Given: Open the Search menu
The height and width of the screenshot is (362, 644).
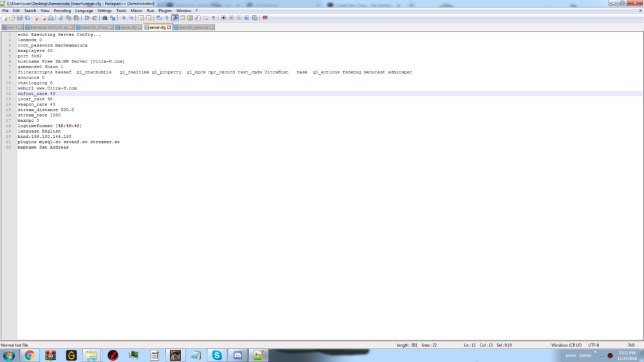Looking at the screenshot, I should tap(30, 11).
